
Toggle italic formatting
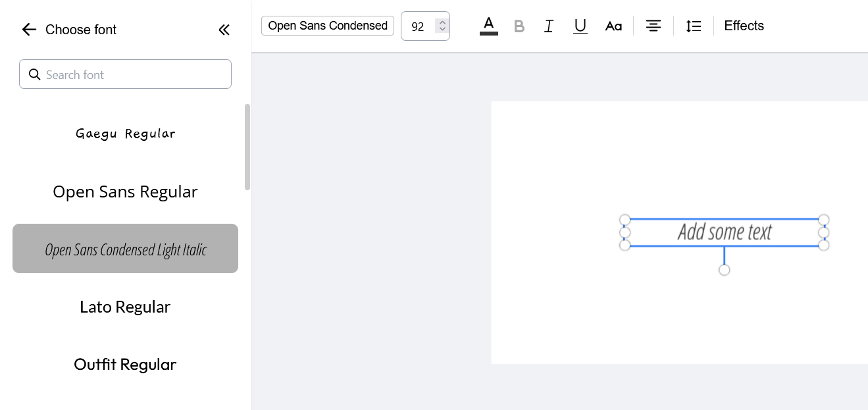pos(549,26)
